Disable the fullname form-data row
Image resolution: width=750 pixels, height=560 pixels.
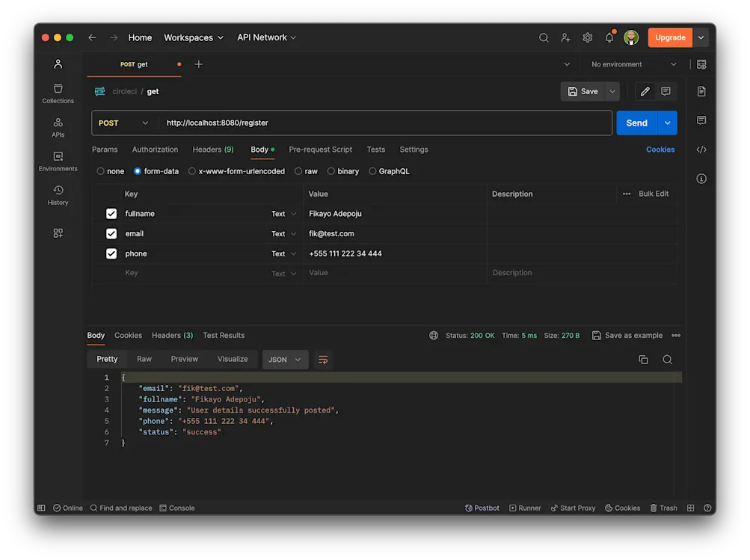click(x=111, y=213)
